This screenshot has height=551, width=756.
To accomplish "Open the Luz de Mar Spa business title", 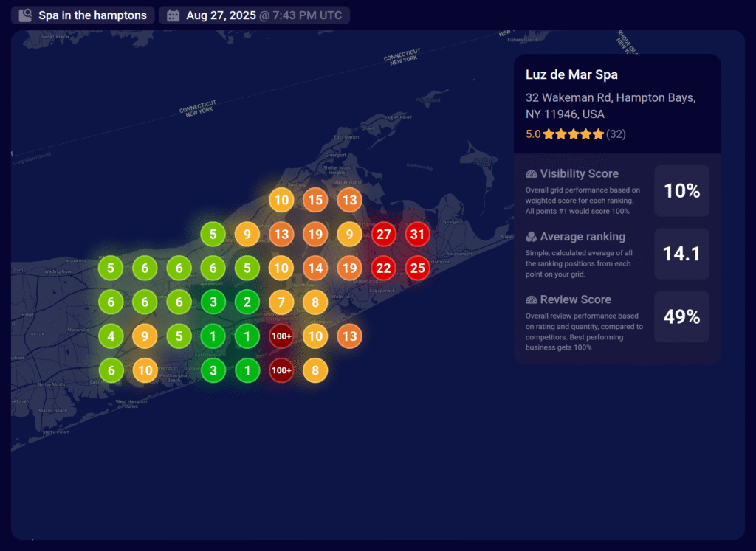I will 571,74.
